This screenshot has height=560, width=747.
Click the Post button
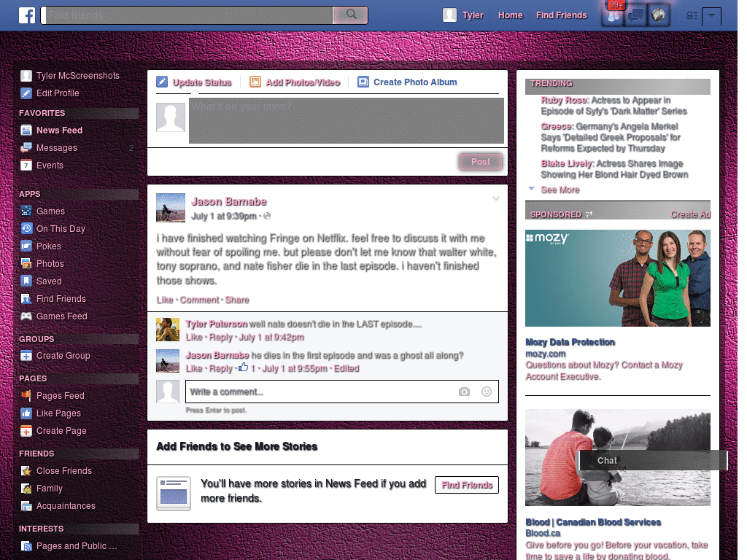tap(481, 162)
